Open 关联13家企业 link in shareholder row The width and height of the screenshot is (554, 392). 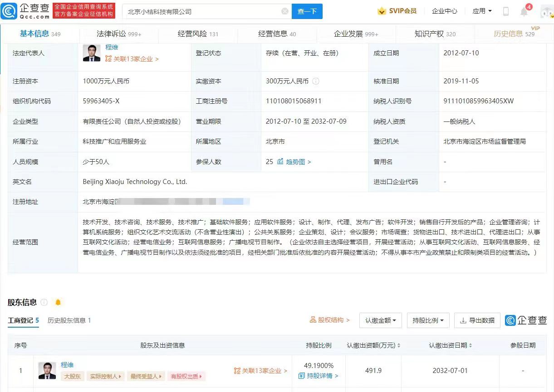click(x=265, y=371)
